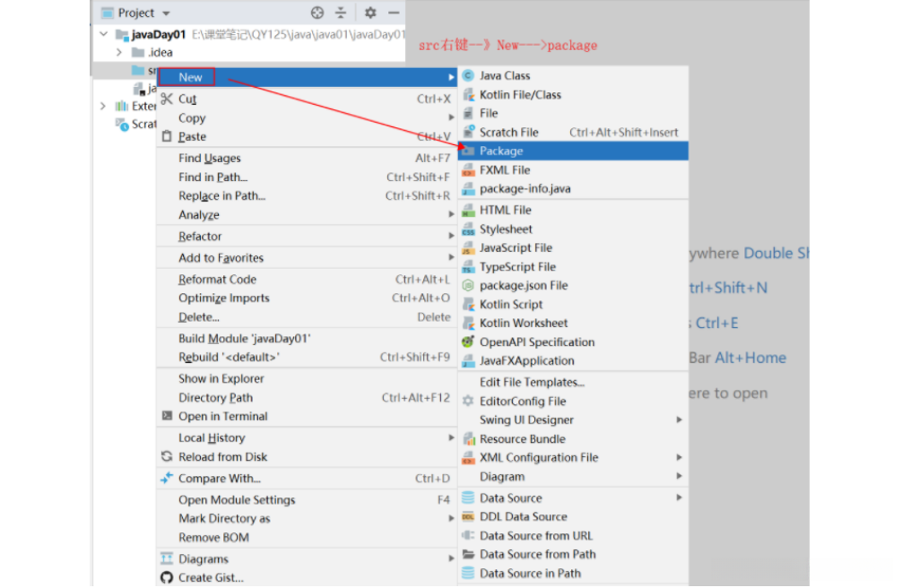Click the Create Gist GitHub icon
902x588 pixels.
[x=167, y=577]
